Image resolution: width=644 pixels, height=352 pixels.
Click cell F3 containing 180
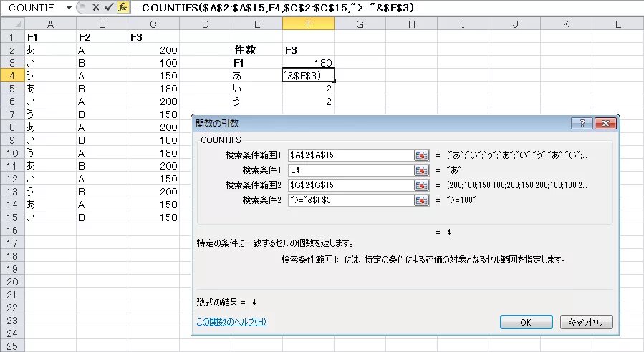tap(308, 63)
